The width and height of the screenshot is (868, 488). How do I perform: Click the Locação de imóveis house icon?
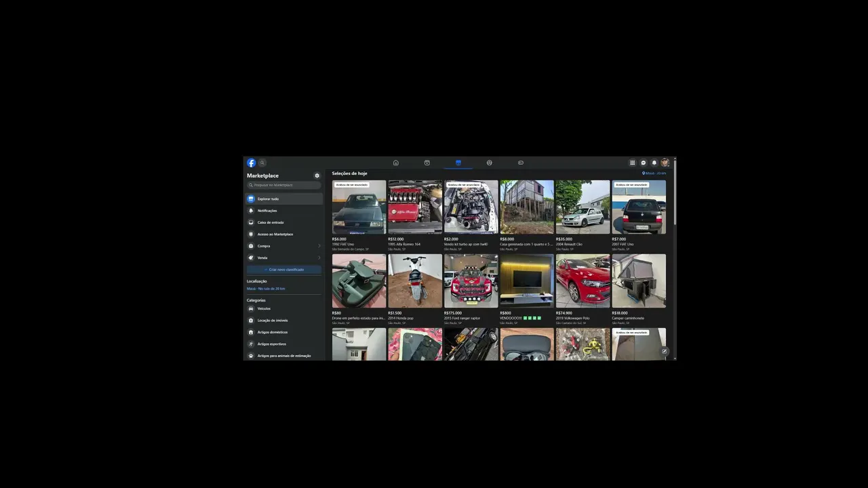click(251, 321)
